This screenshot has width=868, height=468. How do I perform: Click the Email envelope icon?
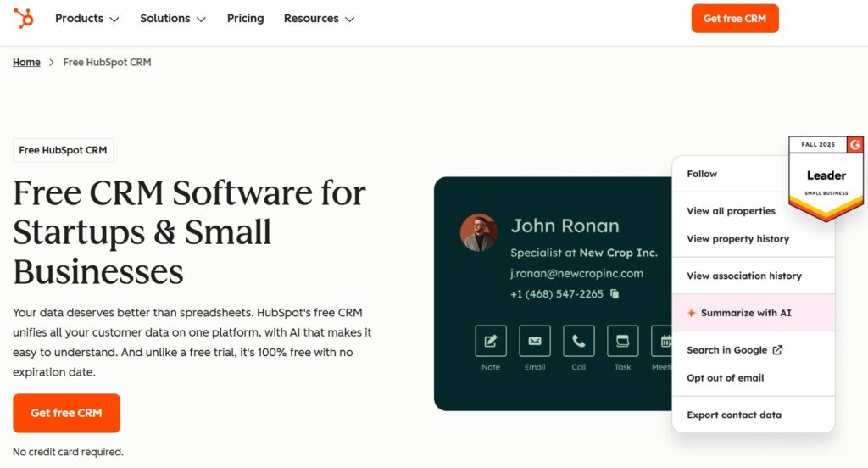point(535,341)
